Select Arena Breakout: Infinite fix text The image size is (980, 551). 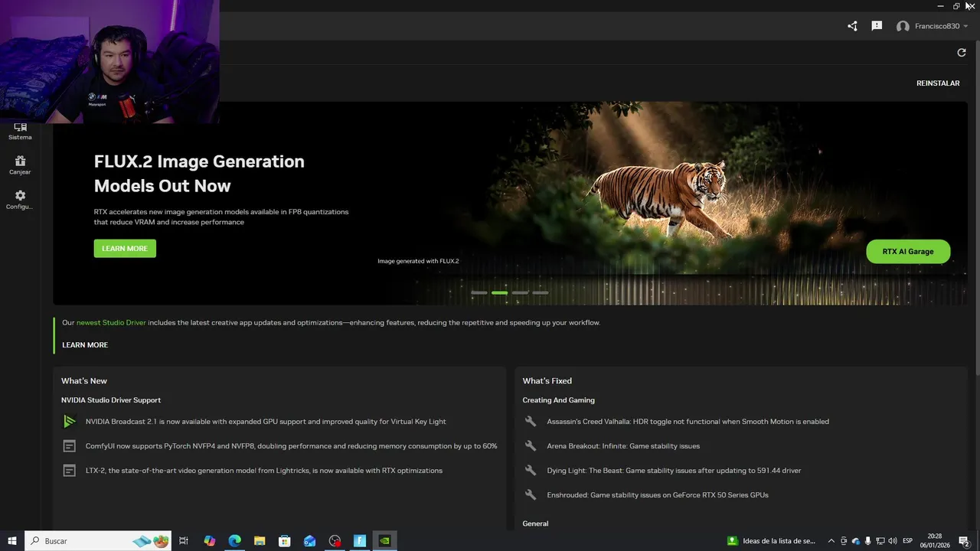(623, 446)
